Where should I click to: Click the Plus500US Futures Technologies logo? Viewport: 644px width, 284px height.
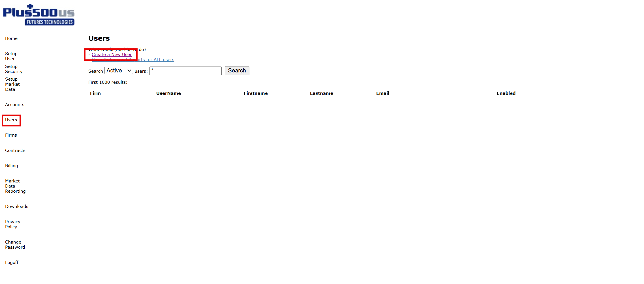pyautogui.click(x=39, y=15)
